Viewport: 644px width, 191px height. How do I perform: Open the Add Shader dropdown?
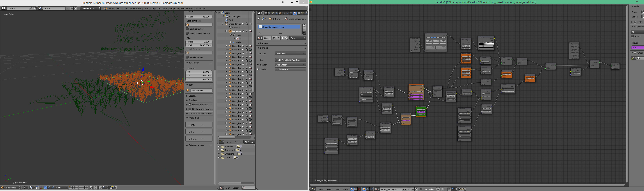(x=290, y=65)
